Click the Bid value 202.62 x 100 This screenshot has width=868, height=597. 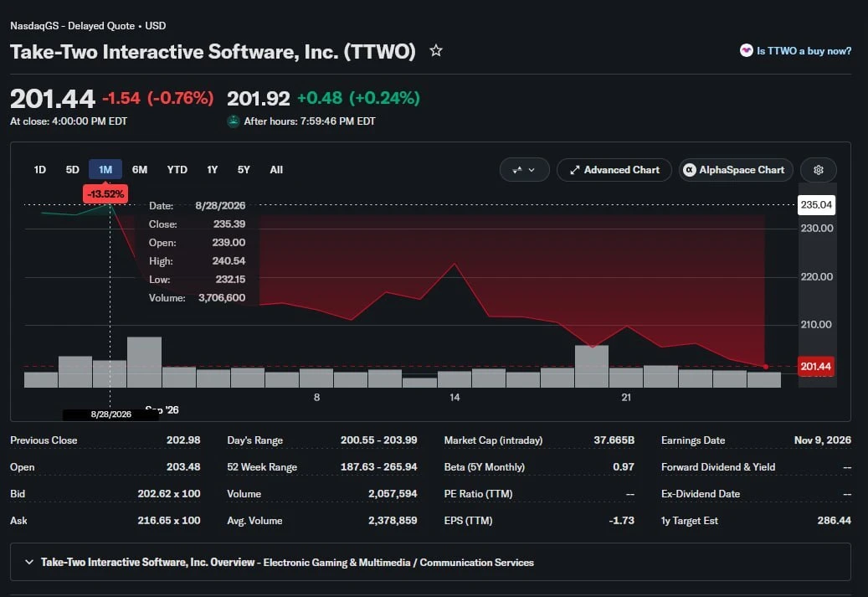pos(169,493)
